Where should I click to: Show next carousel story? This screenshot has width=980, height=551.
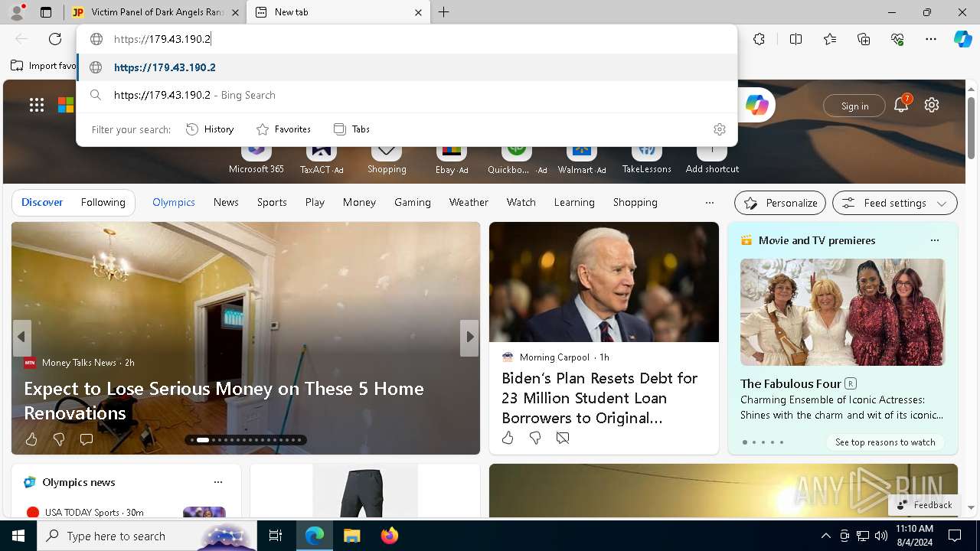pyautogui.click(x=469, y=337)
